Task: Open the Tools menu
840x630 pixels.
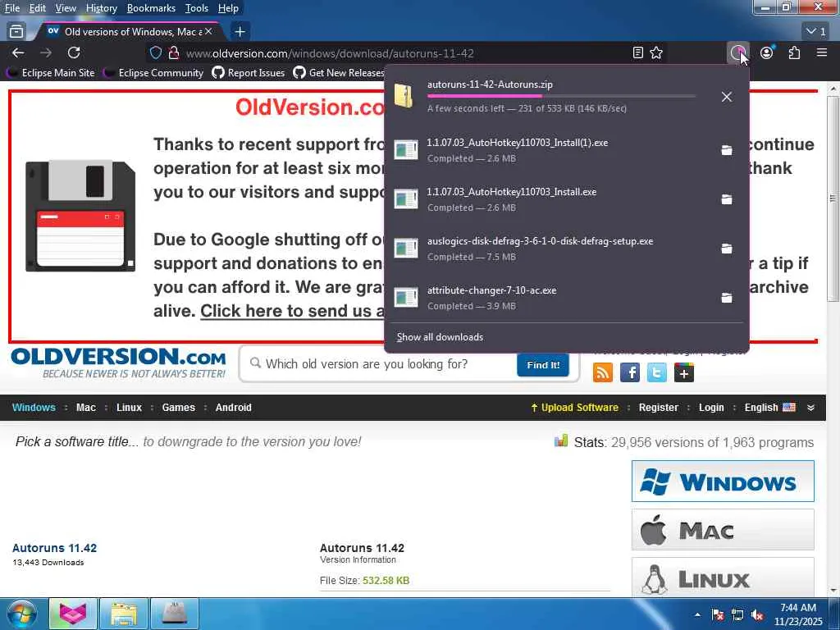Action: (196, 8)
